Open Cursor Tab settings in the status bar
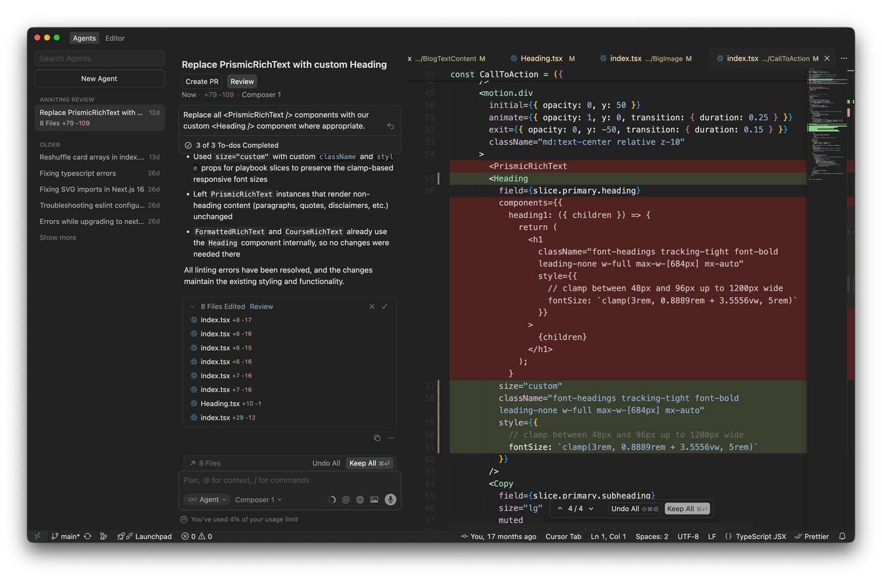This screenshot has width=882, height=588. tap(563, 536)
